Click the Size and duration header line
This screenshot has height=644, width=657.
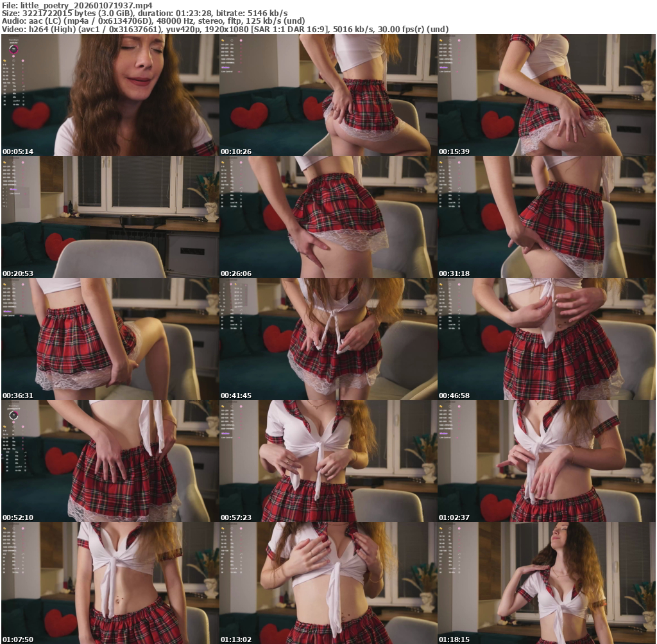[144, 13]
